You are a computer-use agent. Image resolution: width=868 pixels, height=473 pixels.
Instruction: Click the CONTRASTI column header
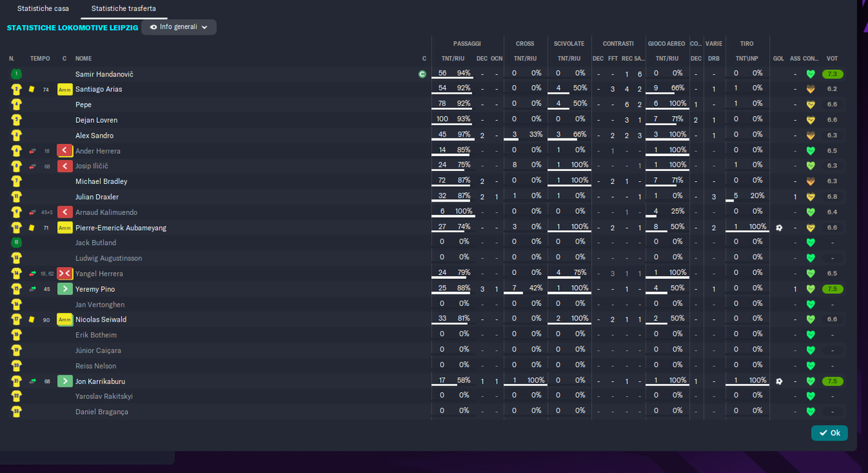coord(618,43)
